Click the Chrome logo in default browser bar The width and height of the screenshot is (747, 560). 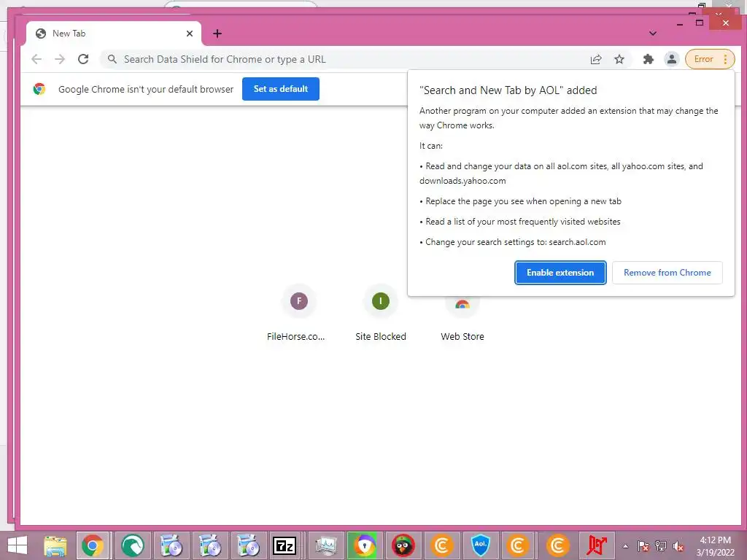click(39, 89)
